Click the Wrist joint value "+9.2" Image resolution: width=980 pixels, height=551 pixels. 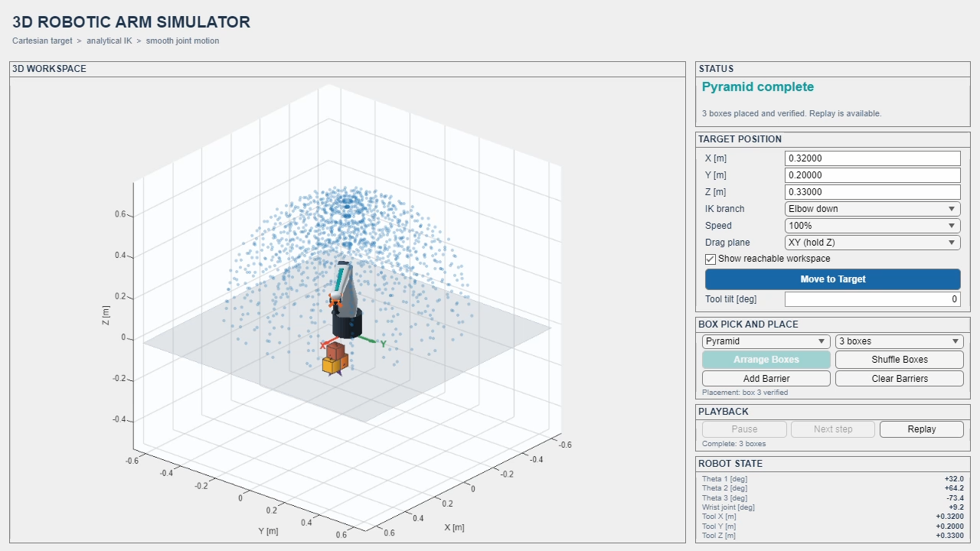pos(956,507)
